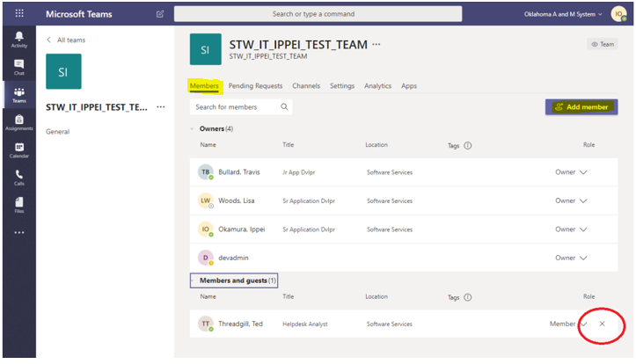This screenshot has width=636, height=364.
Task: Switch to the Pending Requests tab
Action: pyautogui.click(x=255, y=86)
